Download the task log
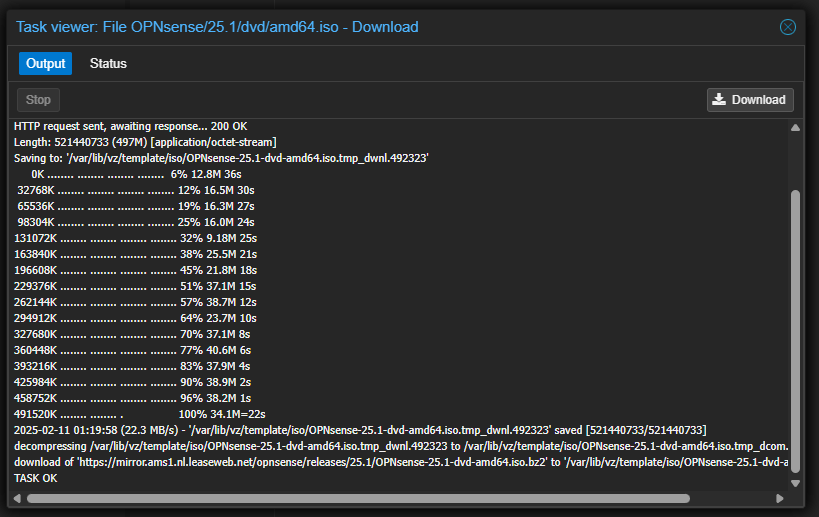819x517 pixels. [750, 100]
